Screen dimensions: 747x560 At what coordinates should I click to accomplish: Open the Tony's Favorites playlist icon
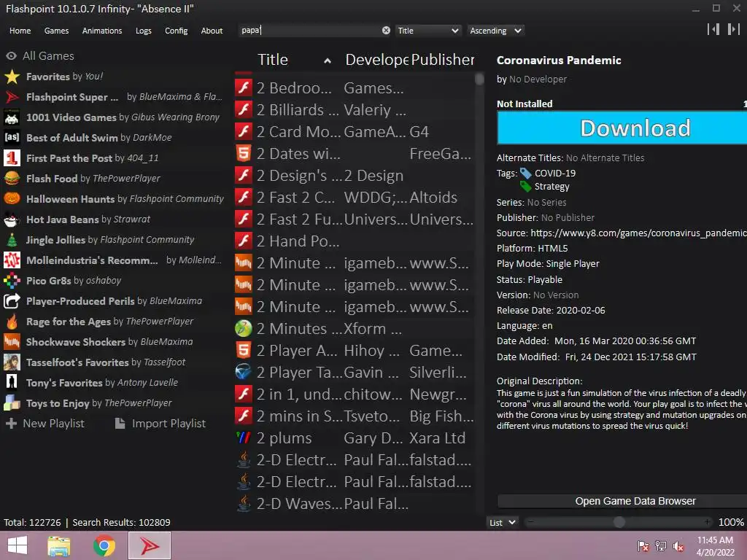[x=12, y=383]
